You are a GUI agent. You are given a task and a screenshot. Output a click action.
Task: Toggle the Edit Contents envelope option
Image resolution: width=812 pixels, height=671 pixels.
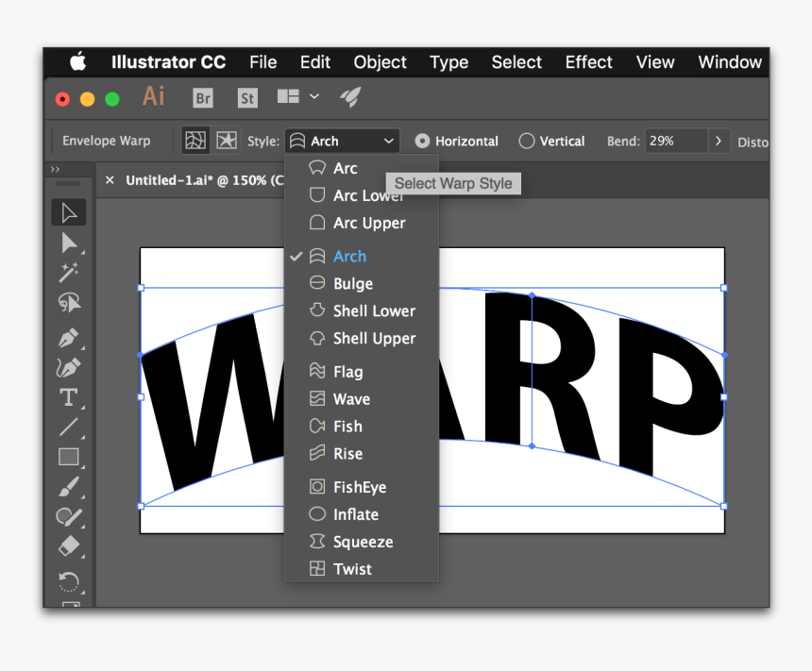coord(227,140)
